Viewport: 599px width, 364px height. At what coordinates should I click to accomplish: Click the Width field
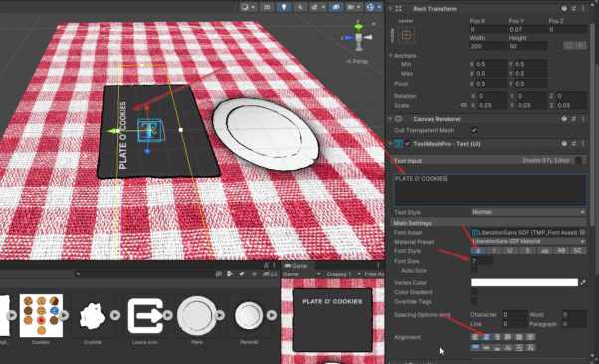pyautogui.click(x=488, y=46)
